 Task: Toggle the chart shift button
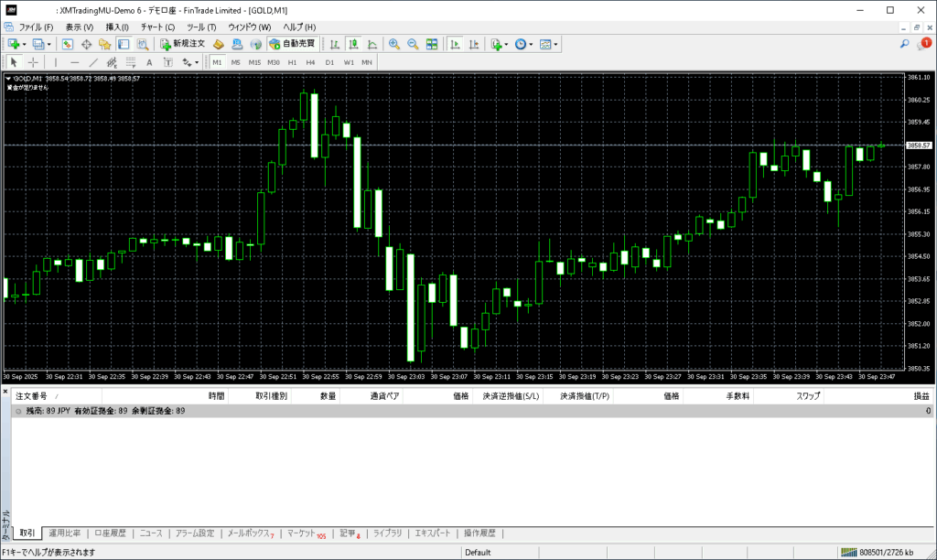473,44
